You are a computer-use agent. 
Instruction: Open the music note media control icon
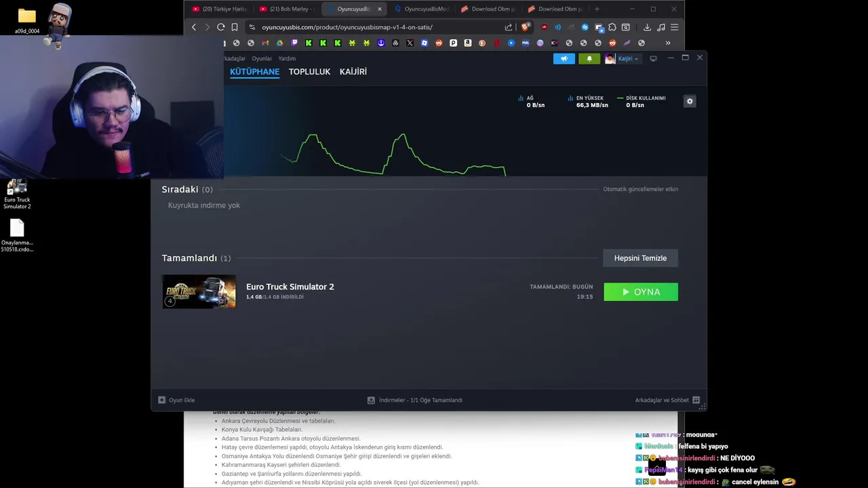pyautogui.click(x=661, y=27)
